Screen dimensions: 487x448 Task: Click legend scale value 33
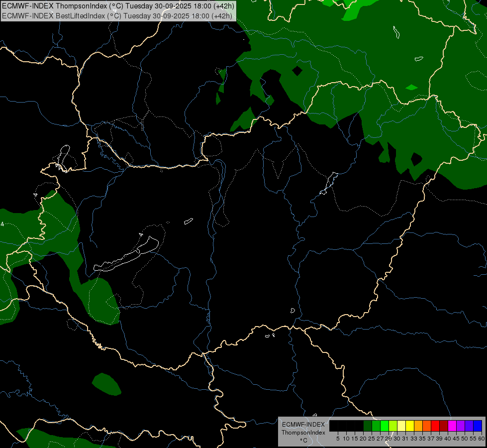[414, 439]
